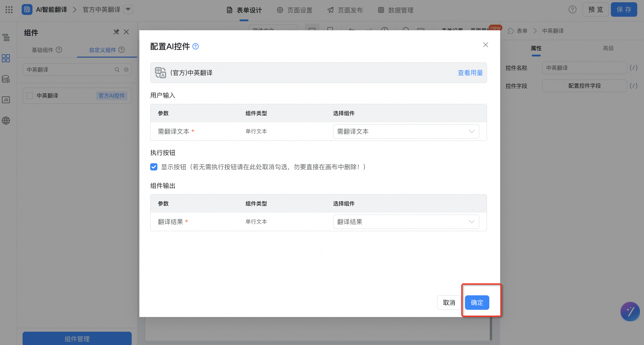Click the 数据管理 table icon

381,10
